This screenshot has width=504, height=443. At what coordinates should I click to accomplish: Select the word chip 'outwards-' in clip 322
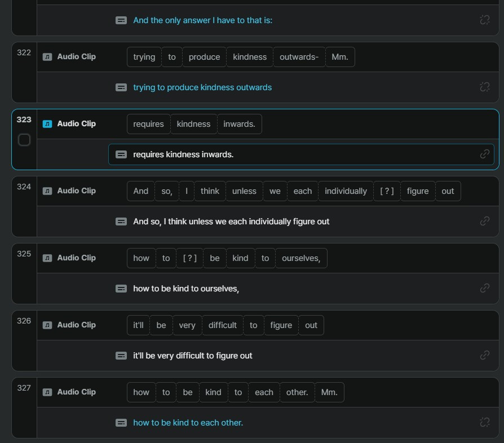(x=299, y=57)
